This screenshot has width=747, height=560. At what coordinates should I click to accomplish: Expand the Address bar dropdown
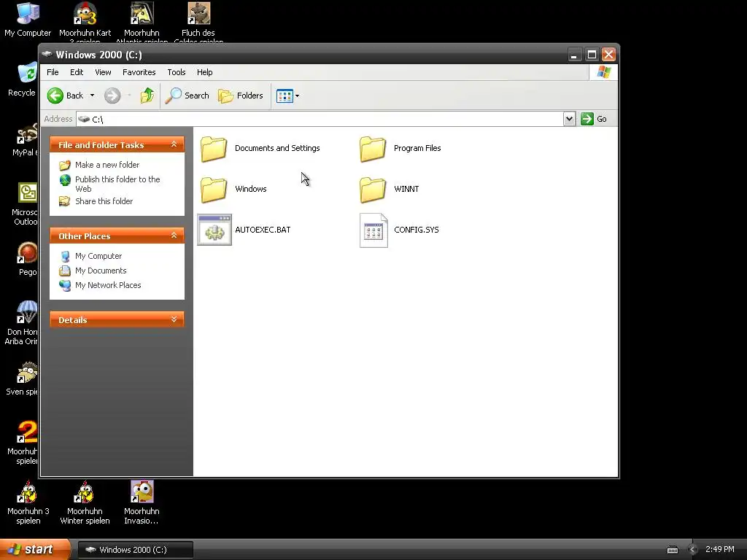point(569,119)
